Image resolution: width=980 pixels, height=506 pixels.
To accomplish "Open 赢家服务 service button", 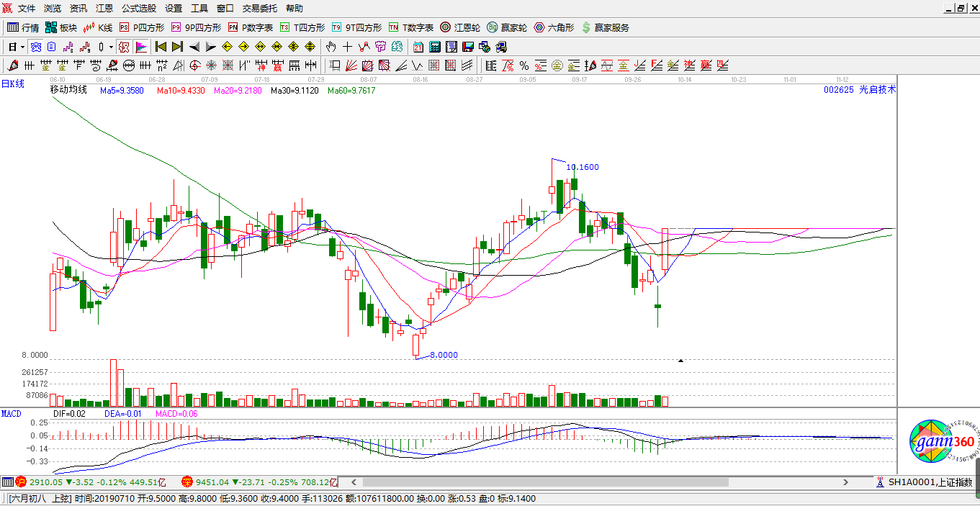I will tap(605, 27).
